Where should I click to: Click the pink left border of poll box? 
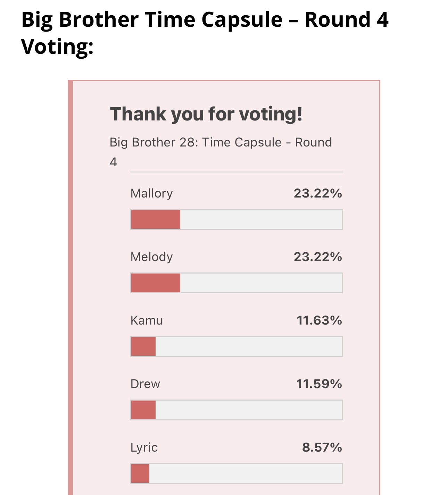click(70, 287)
